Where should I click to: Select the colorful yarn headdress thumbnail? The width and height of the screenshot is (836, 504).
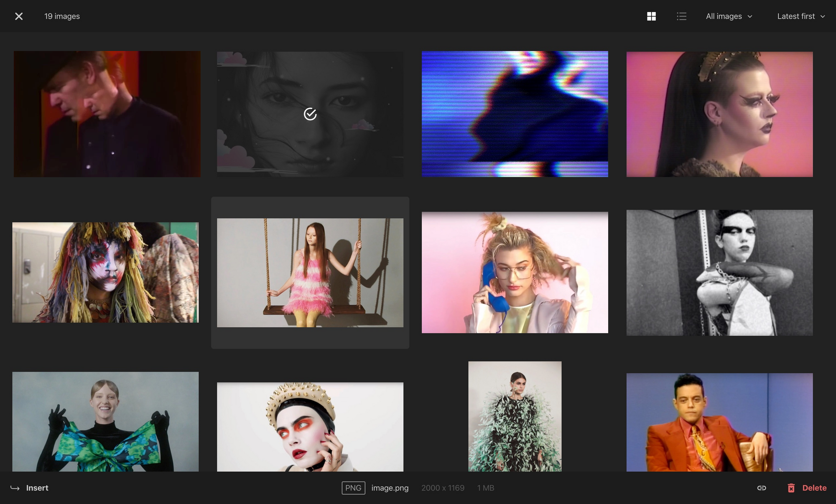coord(105,272)
